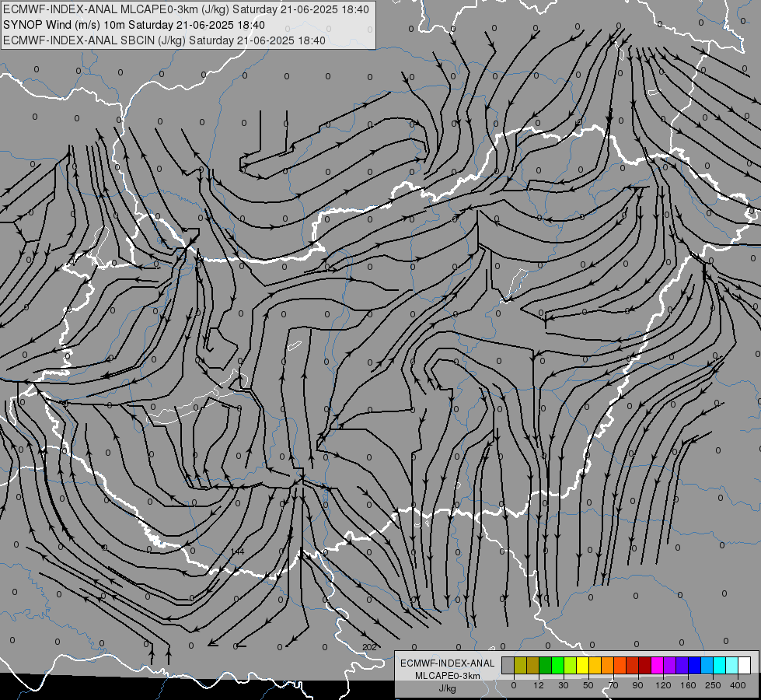Image resolution: width=761 pixels, height=700 pixels.
Task: Click the dark red legend swatch
Action: pos(645,665)
